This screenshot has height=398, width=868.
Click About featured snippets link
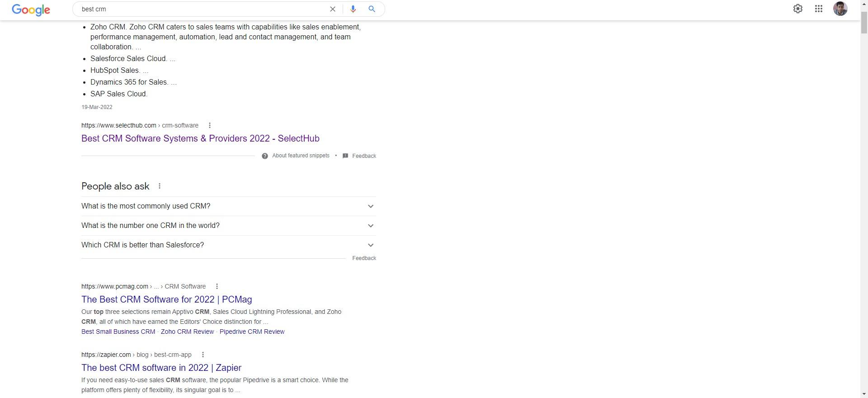coord(301,156)
